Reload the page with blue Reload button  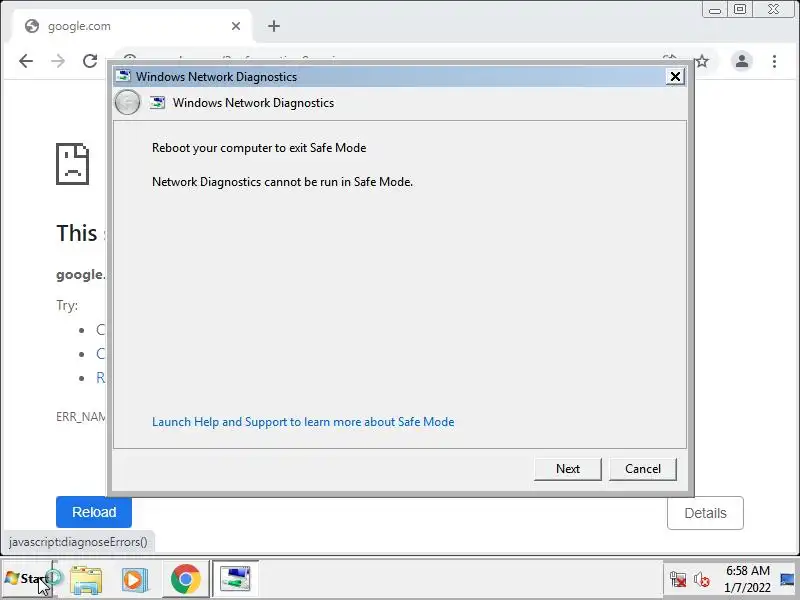click(94, 512)
